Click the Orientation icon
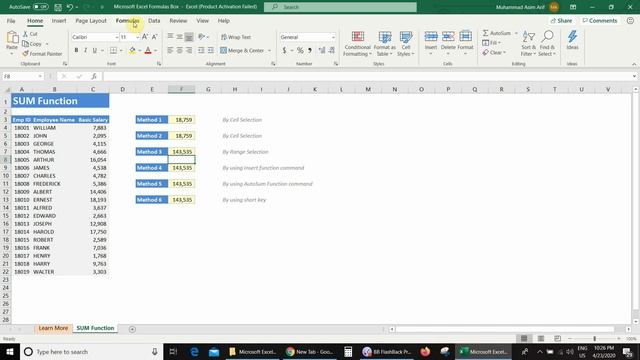The image size is (640, 360). coord(202,37)
